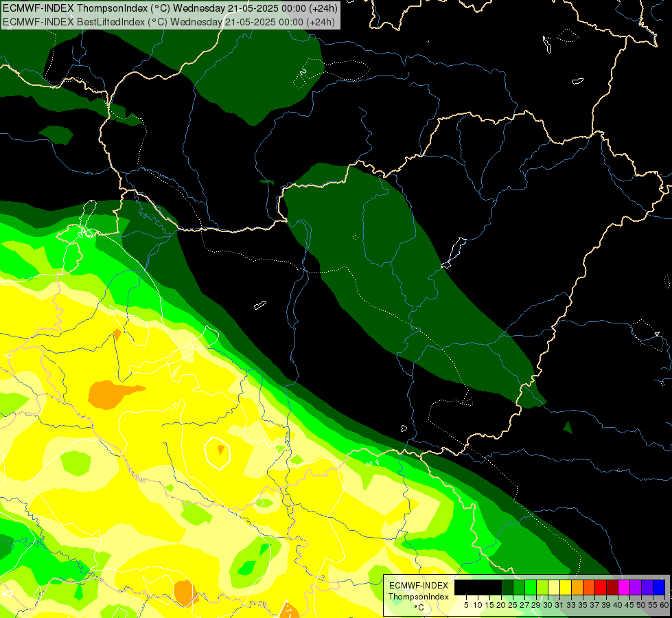Screen dimensions: 672x618
Task: Click the °C unit label in legend
Action: point(419,608)
